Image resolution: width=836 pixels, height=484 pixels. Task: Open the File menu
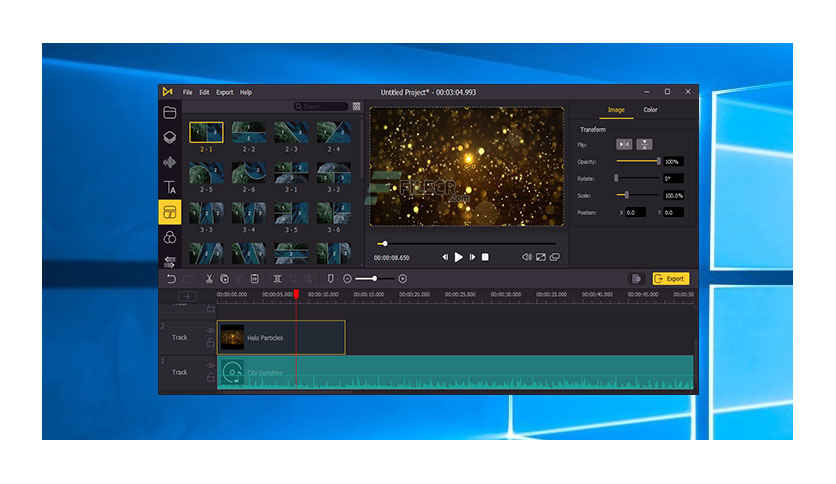tap(187, 92)
